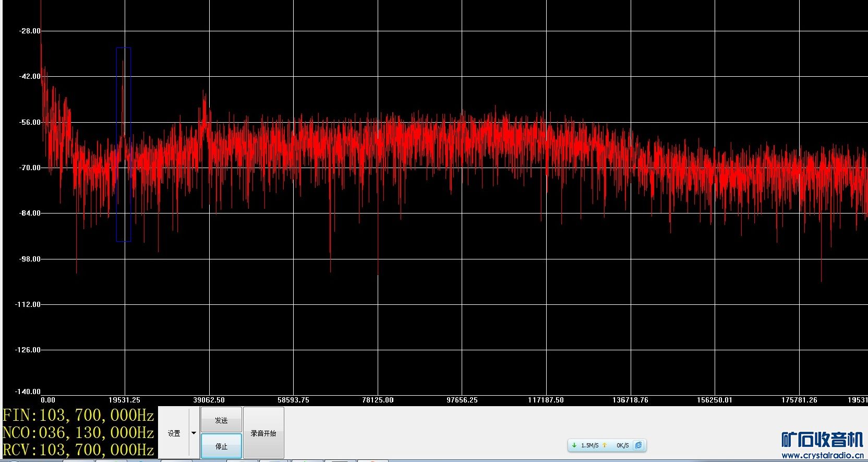
Task: Click the 停止 stop button
Action: click(x=221, y=446)
